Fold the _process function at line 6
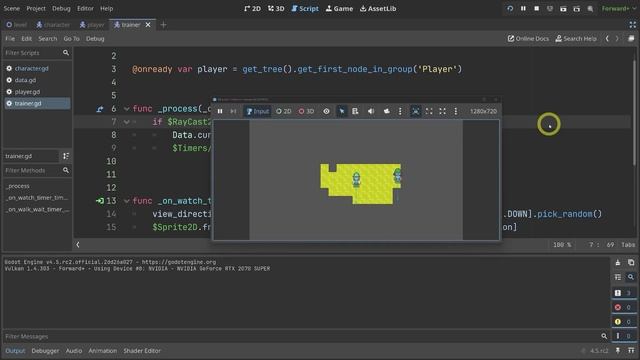 (127, 109)
